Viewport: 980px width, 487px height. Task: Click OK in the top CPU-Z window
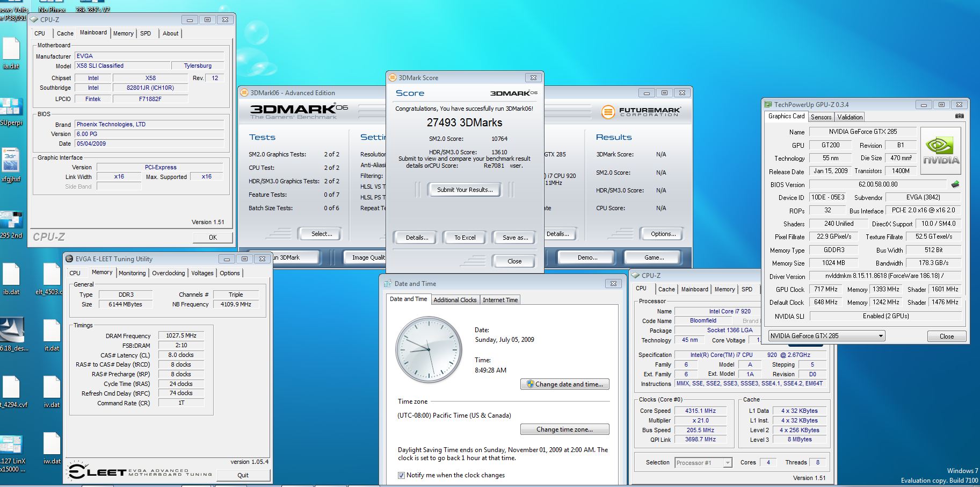(213, 237)
